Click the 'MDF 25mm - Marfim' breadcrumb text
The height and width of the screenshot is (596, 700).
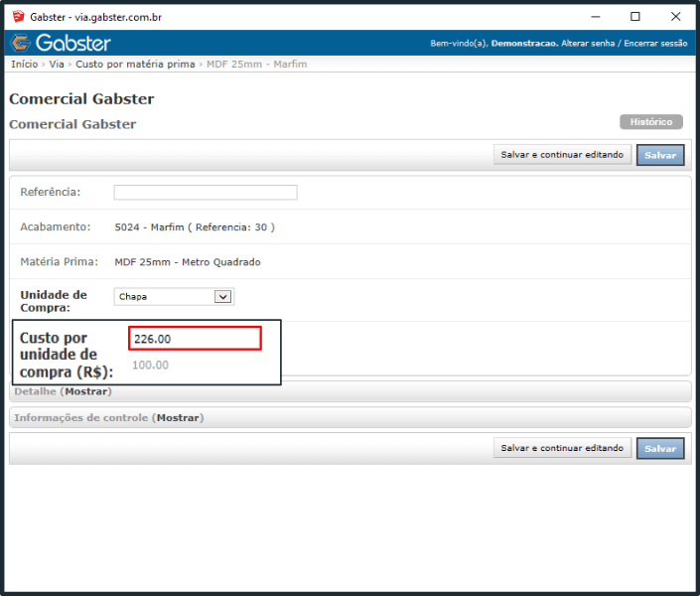pos(257,64)
